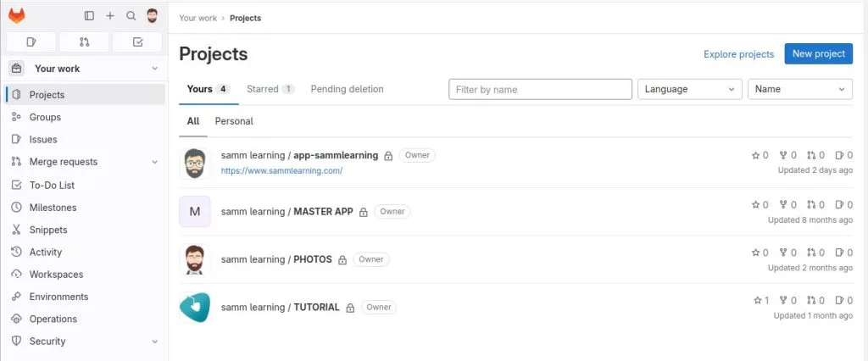Viewport: 868px width, 361px height.
Task: Click the New project button
Action: (819, 53)
